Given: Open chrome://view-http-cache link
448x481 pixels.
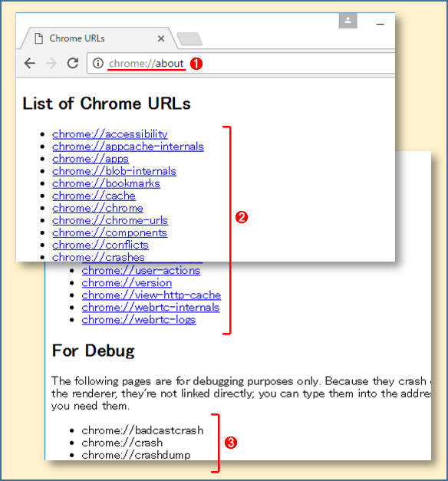Looking at the screenshot, I should click(x=151, y=295).
